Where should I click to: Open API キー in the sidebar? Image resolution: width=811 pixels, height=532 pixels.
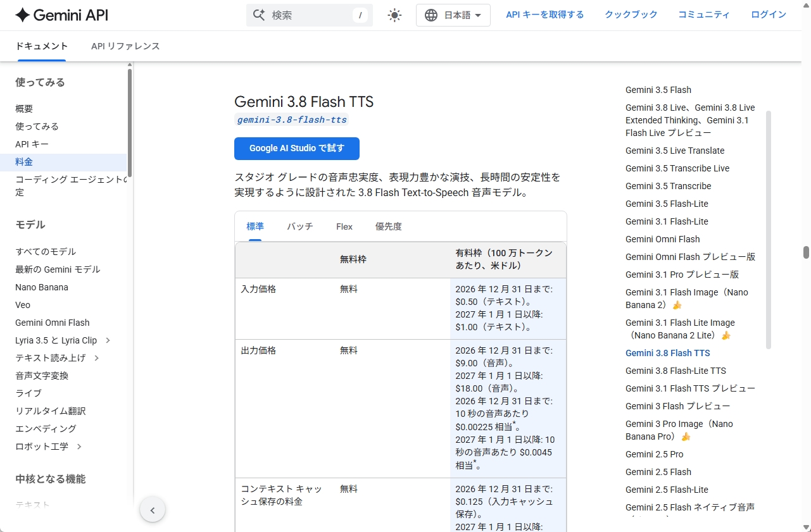32,144
